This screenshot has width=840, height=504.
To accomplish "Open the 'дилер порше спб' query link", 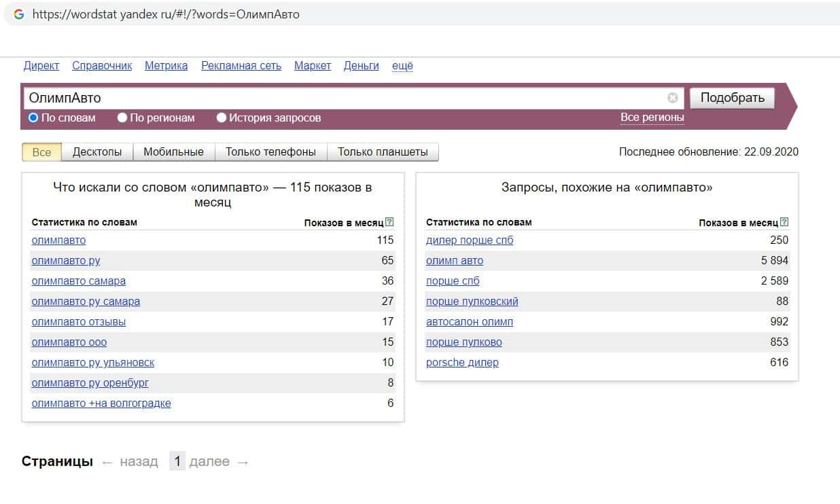I will (x=470, y=240).
